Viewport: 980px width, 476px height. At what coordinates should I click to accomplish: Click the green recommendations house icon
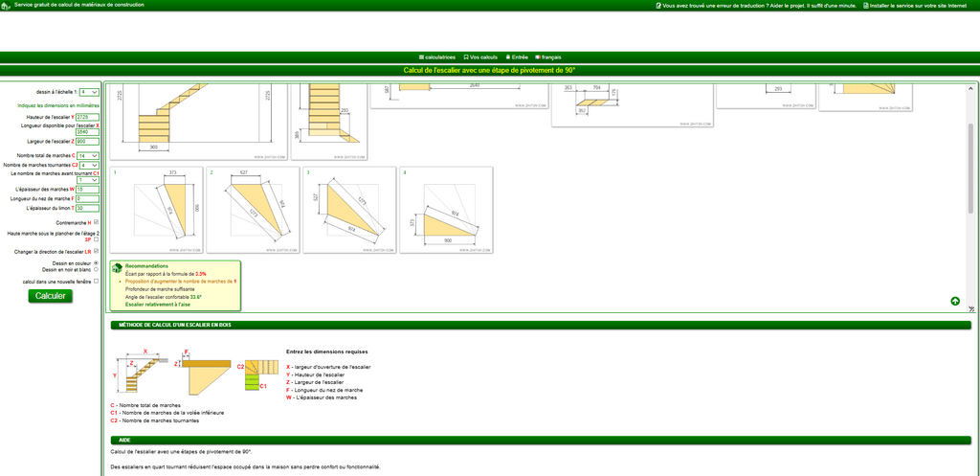click(x=117, y=270)
